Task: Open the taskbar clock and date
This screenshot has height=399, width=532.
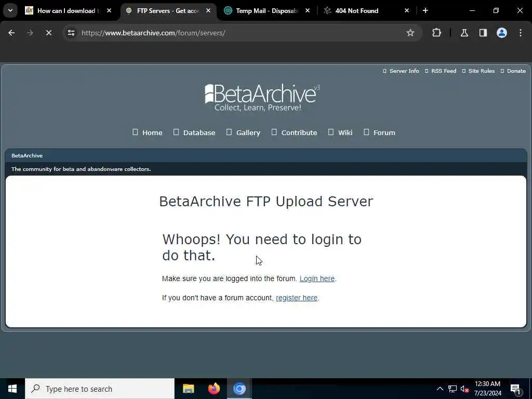Action: (487, 389)
